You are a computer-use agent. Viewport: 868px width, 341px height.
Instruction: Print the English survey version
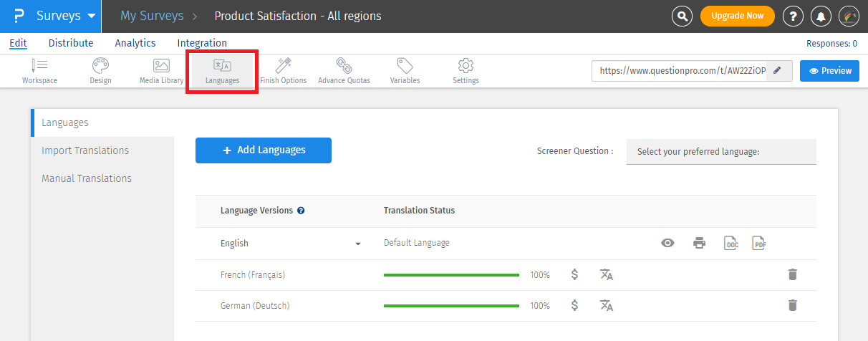coord(699,243)
